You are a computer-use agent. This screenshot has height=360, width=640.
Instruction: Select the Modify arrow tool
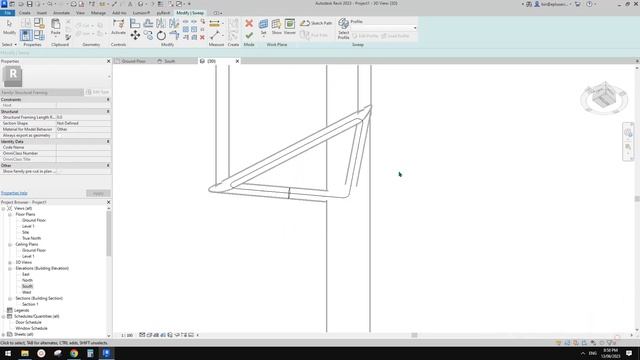[9, 27]
